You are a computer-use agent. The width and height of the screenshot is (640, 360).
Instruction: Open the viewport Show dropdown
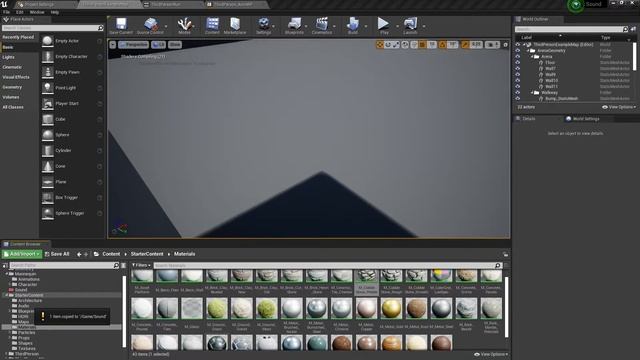(175, 44)
